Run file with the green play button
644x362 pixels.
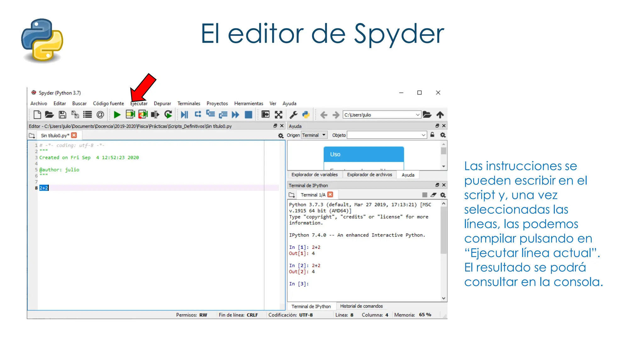(x=117, y=115)
